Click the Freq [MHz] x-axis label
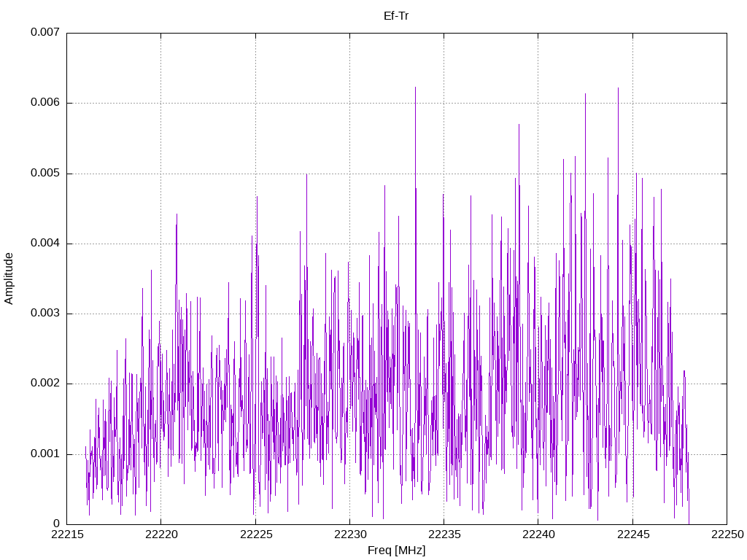Image resolution: width=747 pixels, height=560 pixels. pyautogui.click(x=396, y=551)
